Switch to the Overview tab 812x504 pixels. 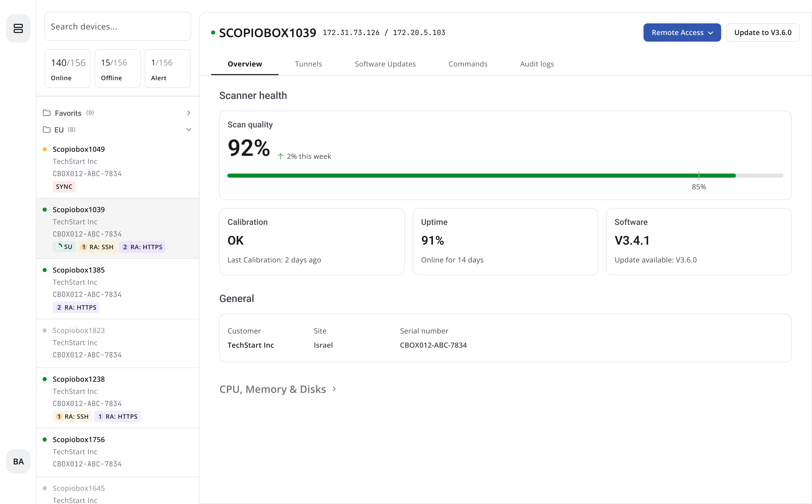pos(245,64)
